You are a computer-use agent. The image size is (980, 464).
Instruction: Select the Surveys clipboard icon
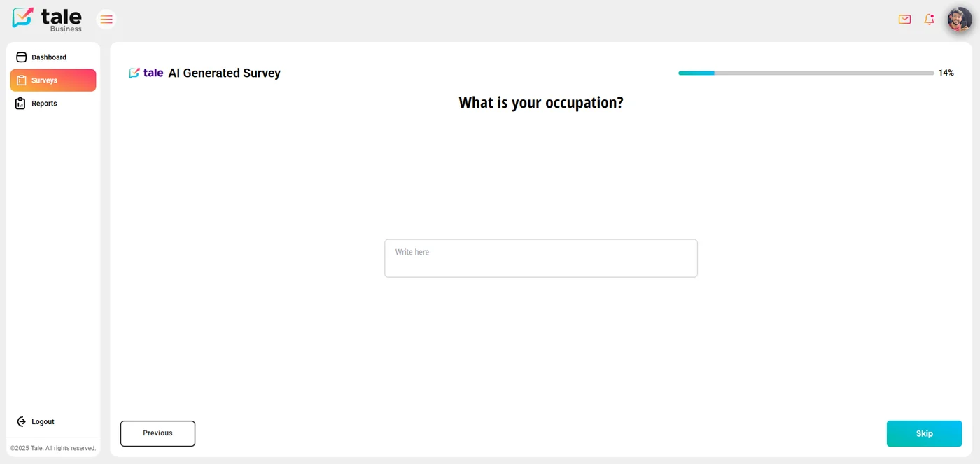[x=20, y=80]
